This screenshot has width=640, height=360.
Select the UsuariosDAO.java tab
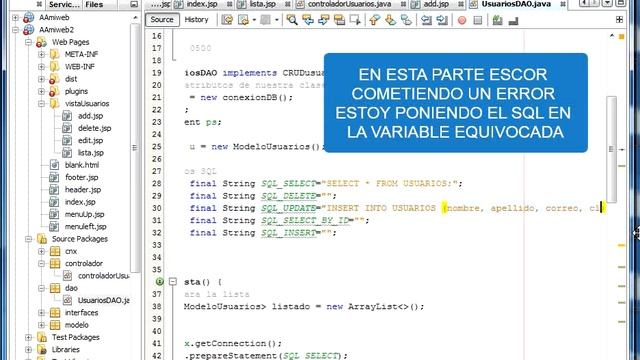click(516, 4)
